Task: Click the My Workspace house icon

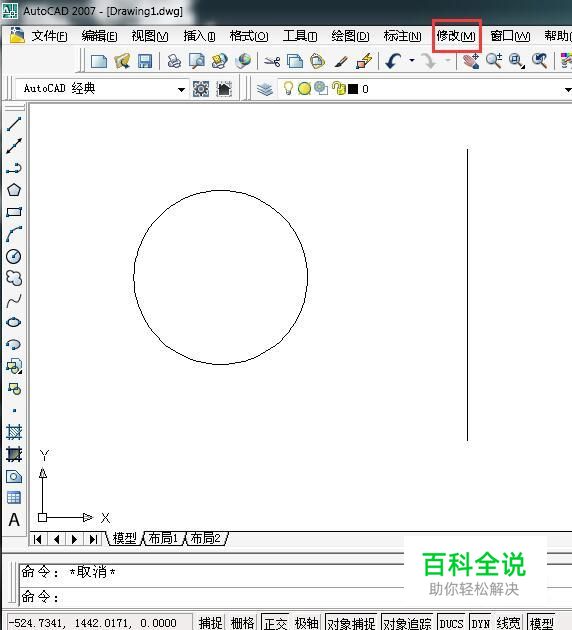Action: [224, 89]
